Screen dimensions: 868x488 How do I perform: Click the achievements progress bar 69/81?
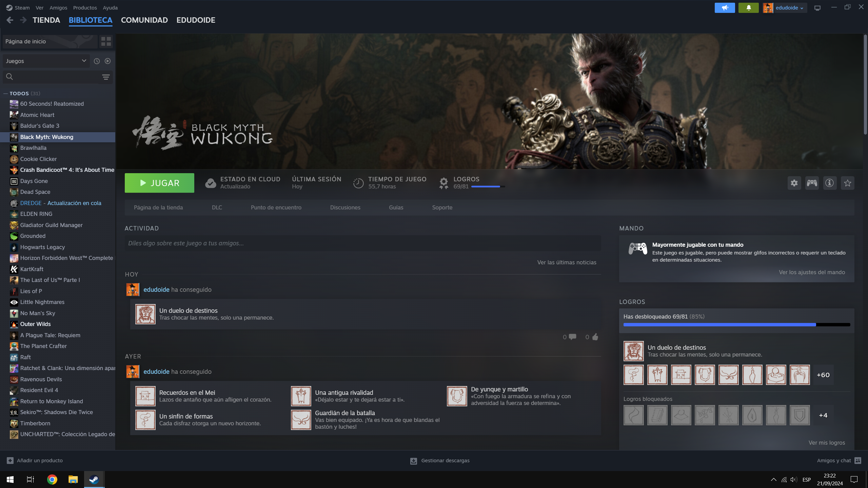488,186
